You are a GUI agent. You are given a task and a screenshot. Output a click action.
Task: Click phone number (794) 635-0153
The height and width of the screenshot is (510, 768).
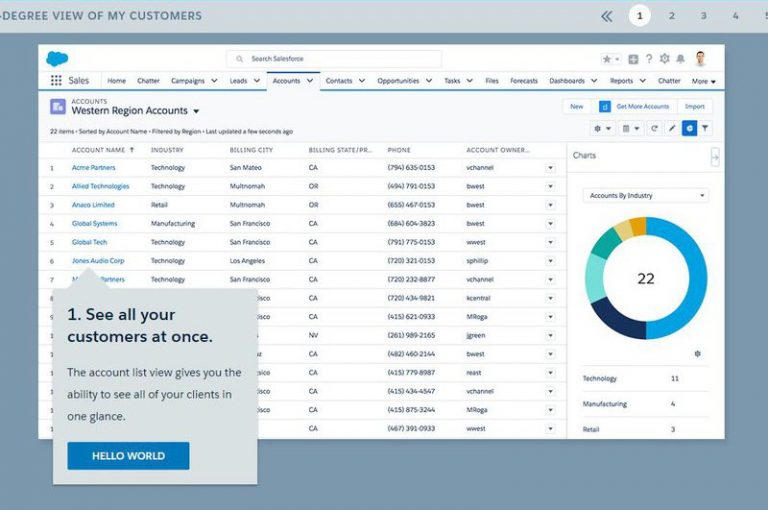[411, 168]
